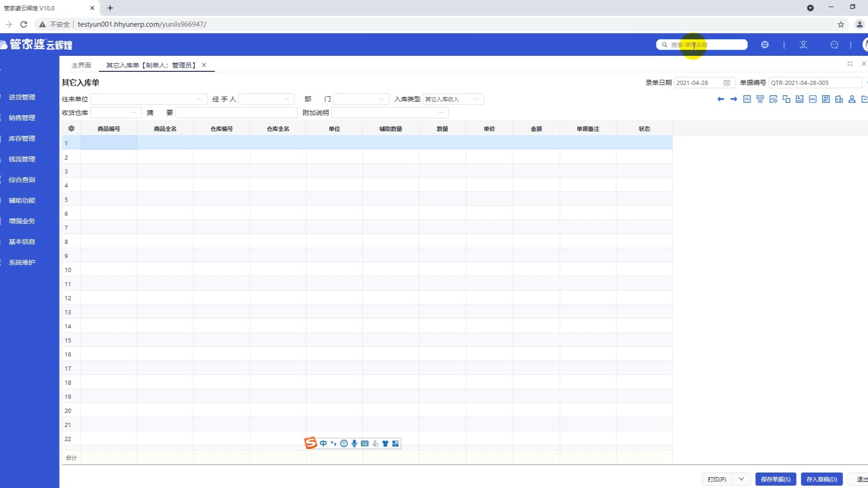Switch to the 主界面 tab
Image resolution: width=868 pixels, height=488 pixels.
click(81, 65)
